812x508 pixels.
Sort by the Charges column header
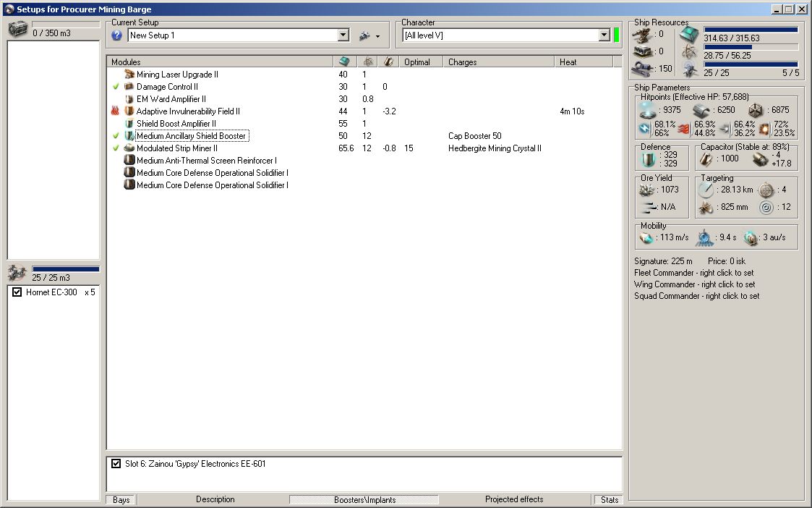click(x=499, y=62)
